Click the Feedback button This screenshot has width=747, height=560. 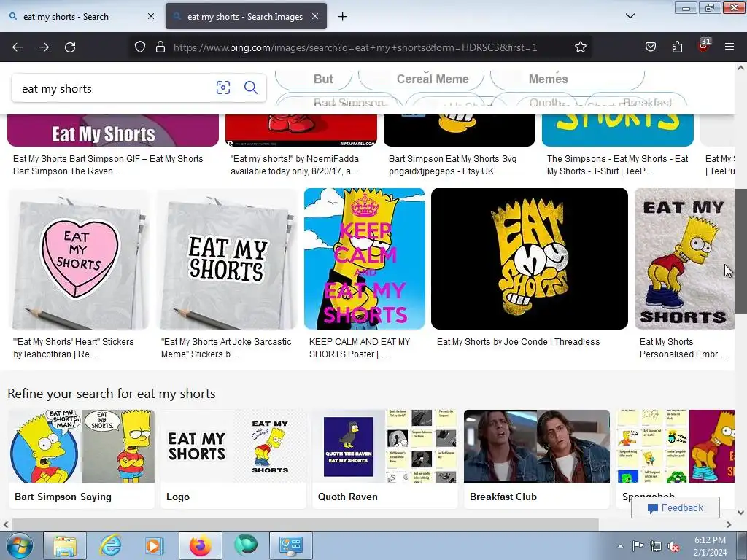(x=676, y=508)
